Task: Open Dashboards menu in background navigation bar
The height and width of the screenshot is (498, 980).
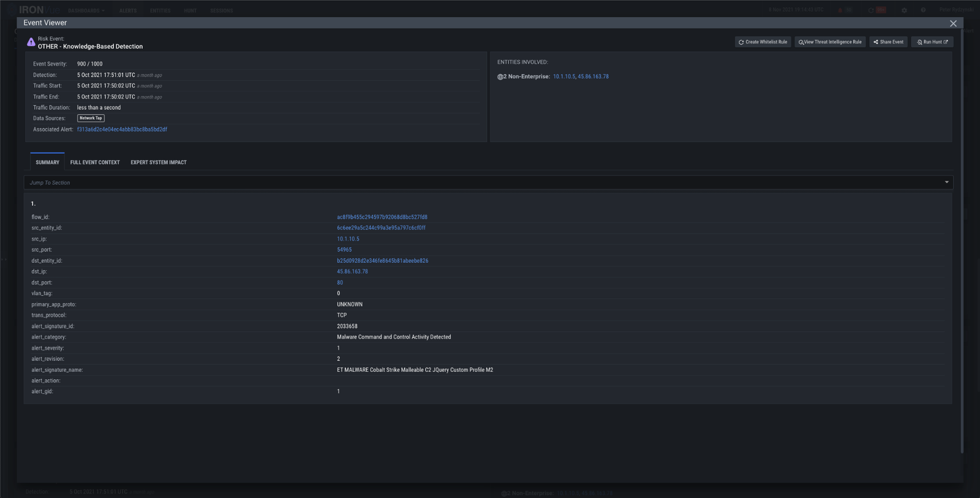Action: (x=86, y=10)
